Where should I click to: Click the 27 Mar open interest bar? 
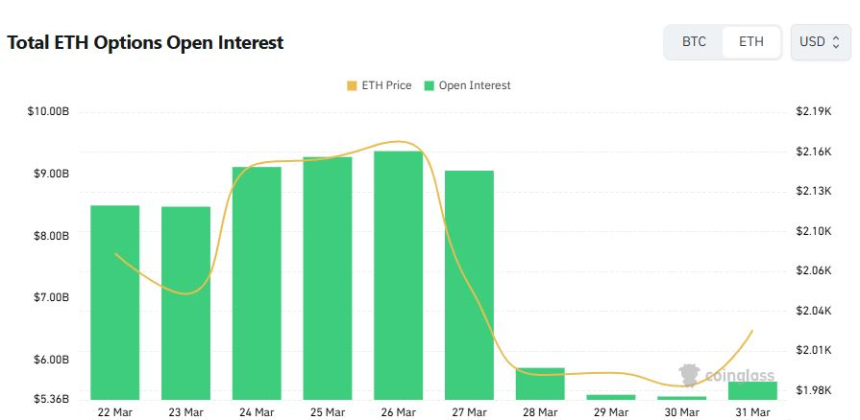pyautogui.click(x=469, y=285)
